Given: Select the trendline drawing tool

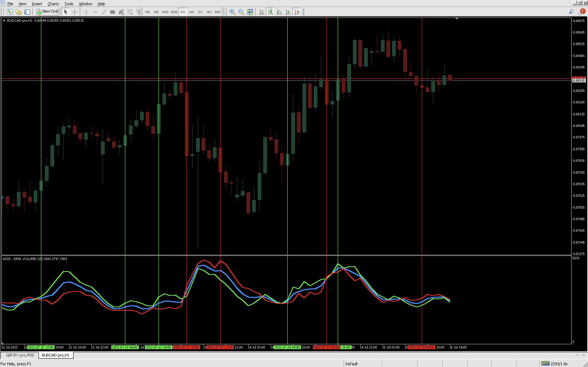Looking at the screenshot, I should 104,12.
